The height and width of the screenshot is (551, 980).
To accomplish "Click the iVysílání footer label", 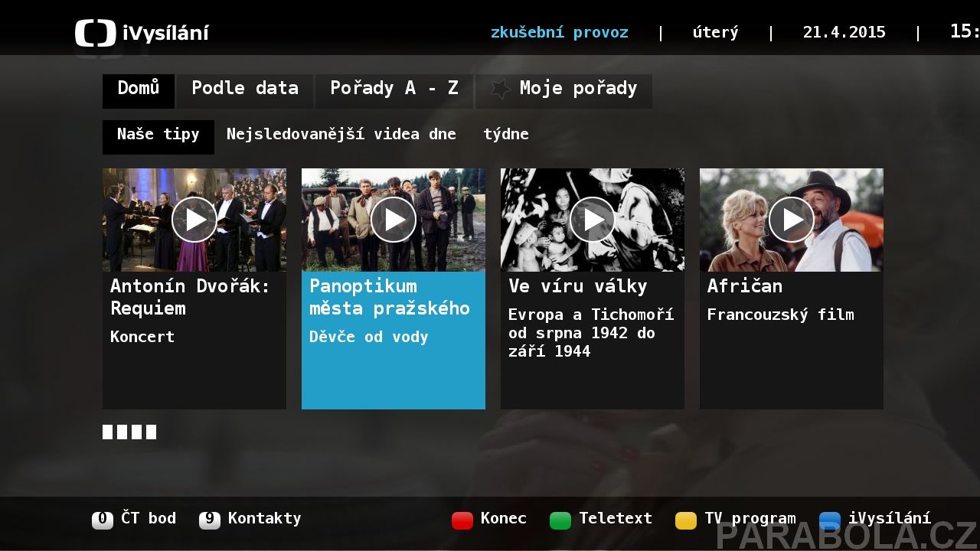I will (x=890, y=519).
